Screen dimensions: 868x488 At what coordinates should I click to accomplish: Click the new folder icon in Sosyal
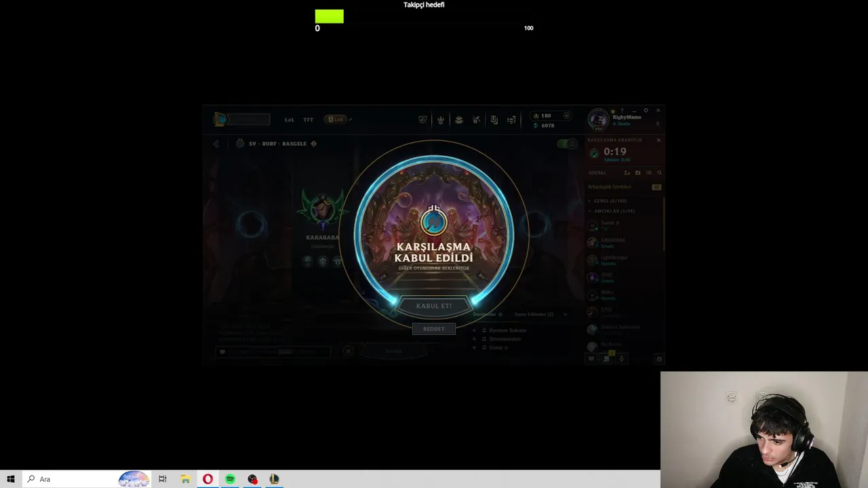pyautogui.click(x=637, y=173)
